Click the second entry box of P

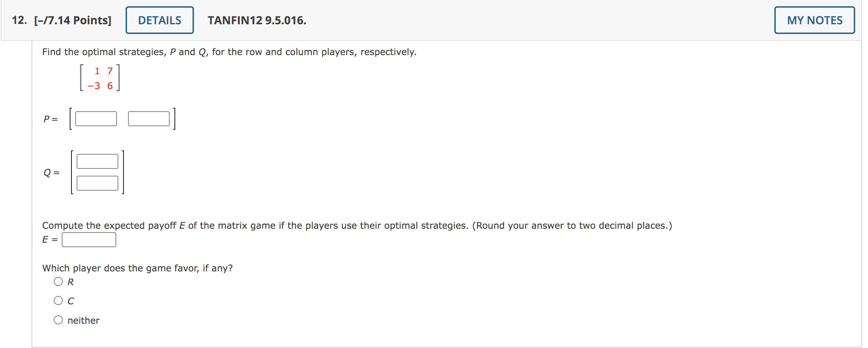coord(148,118)
